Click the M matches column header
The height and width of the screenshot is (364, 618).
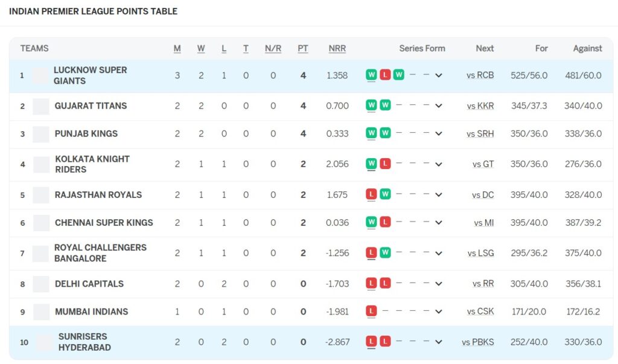177,48
